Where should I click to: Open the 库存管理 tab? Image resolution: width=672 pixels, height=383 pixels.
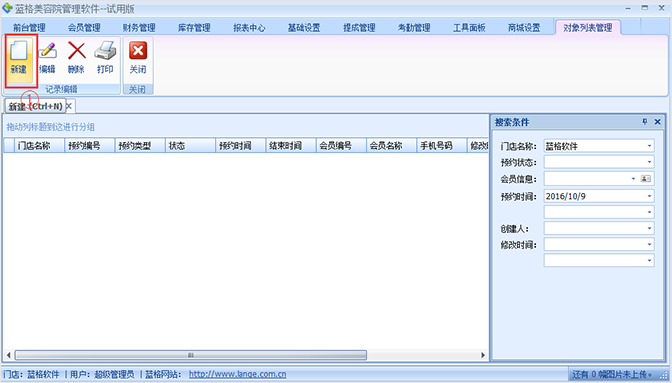194,28
